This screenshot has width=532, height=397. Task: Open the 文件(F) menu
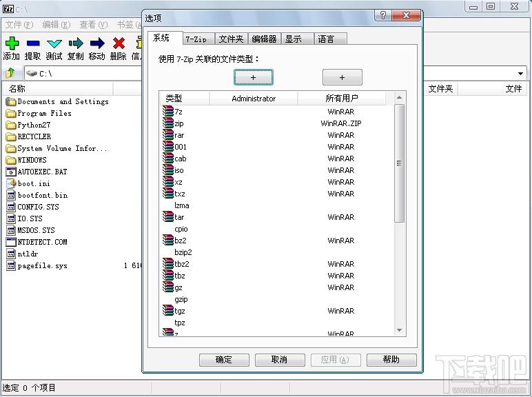pyautogui.click(x=19, y=25)
